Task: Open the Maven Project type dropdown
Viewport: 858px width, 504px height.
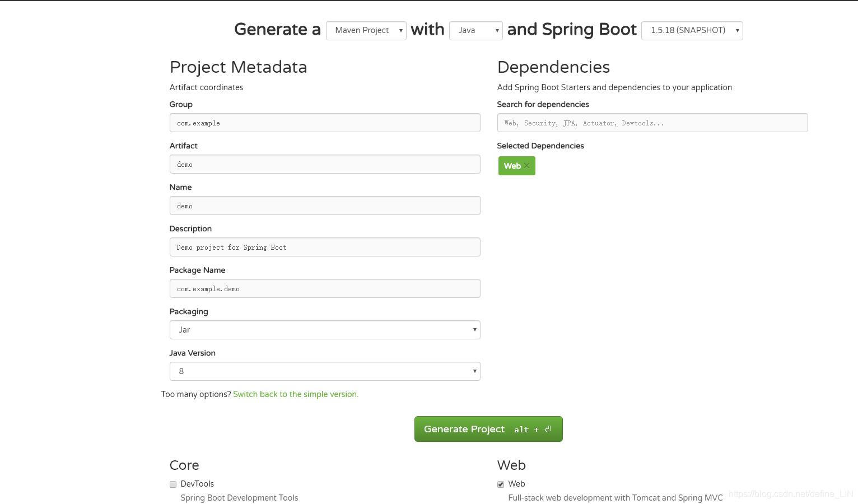Action: tap(366, 30)
